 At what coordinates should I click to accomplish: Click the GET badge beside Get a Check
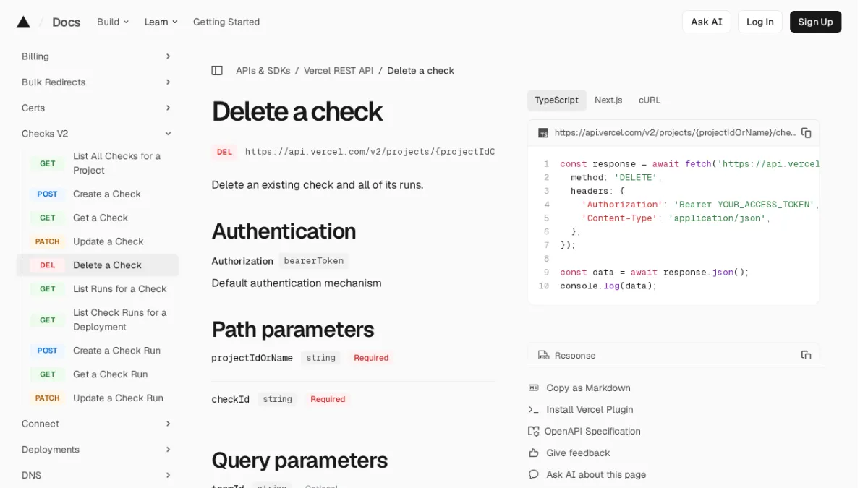[48, 218]
